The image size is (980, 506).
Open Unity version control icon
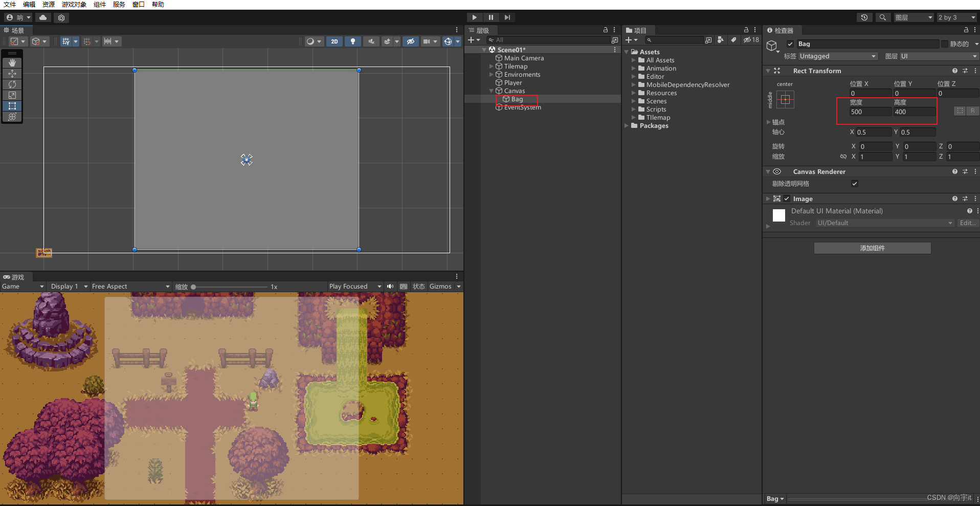(x=61, y=18)
